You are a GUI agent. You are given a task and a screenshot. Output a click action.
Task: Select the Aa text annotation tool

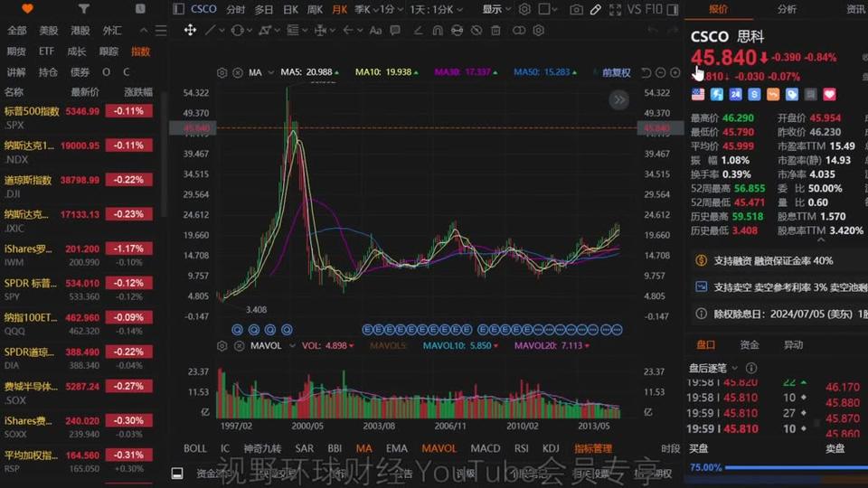coord(375,31)
